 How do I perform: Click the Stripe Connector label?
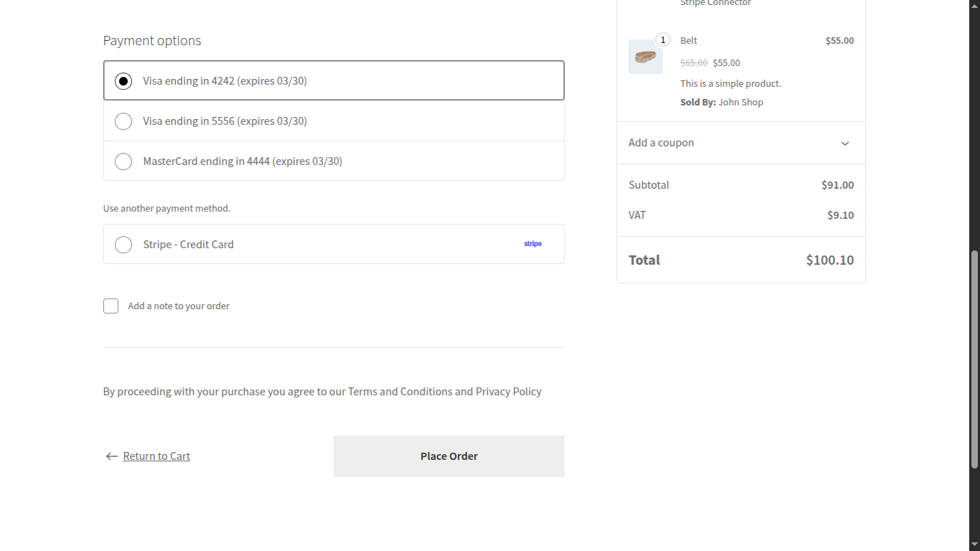[x=715, y=4]
